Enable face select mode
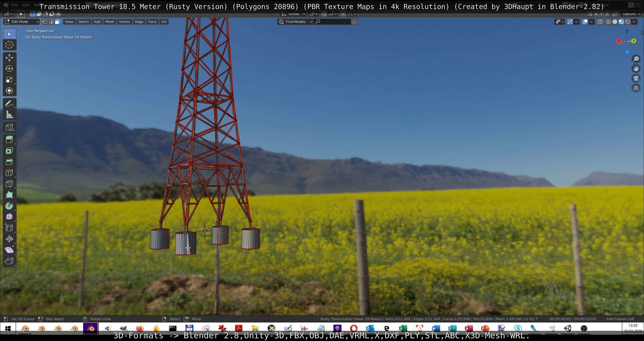The image size is (644, 341). pos(57,22)
